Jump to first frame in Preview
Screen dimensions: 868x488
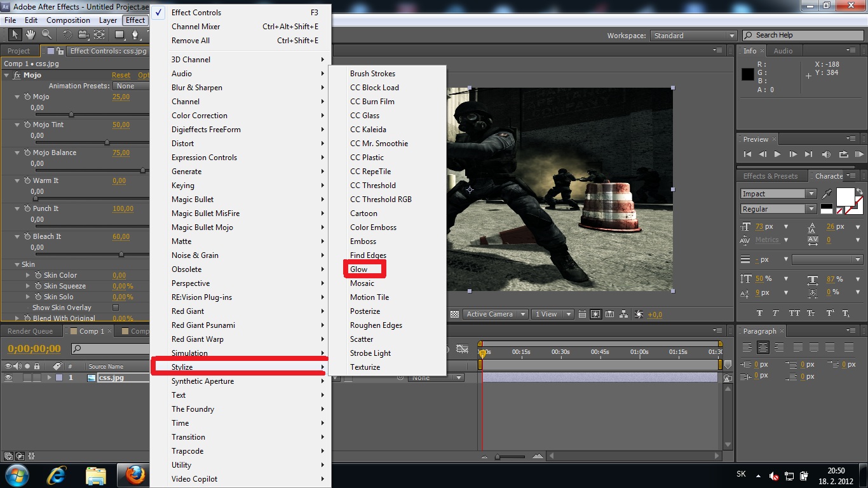(747, 154)
